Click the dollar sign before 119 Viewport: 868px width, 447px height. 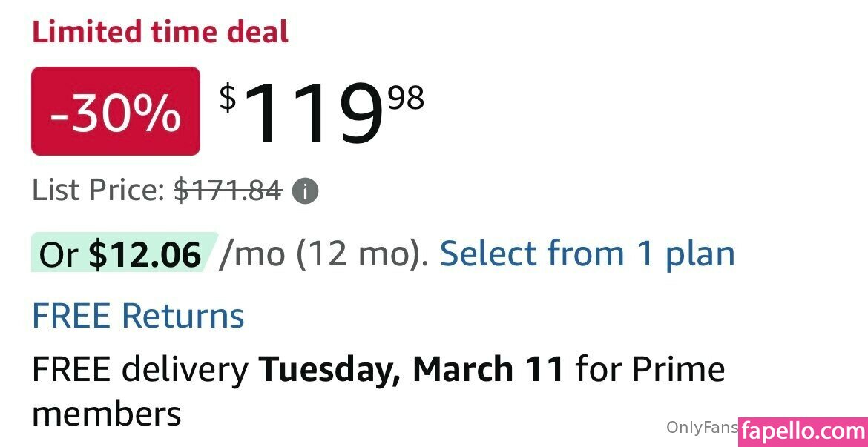[228, 98]
